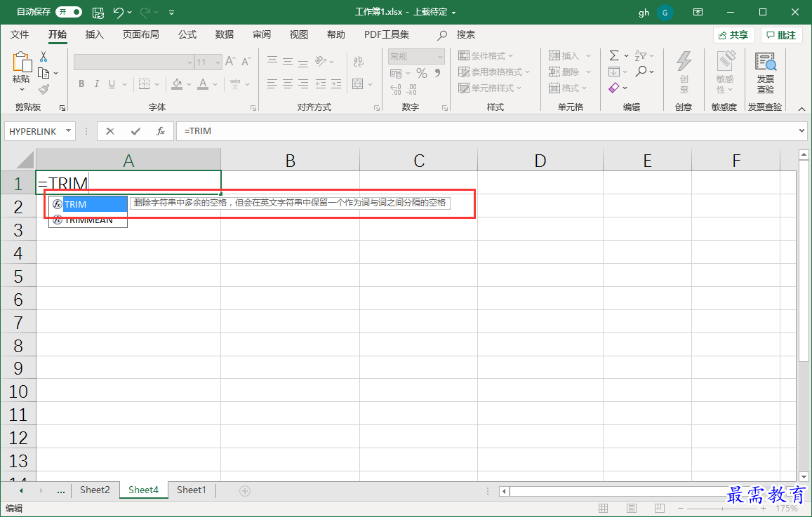Click the 批注 comments button
The height and width of the screenshot is (517, 812).
pos(781,35)
